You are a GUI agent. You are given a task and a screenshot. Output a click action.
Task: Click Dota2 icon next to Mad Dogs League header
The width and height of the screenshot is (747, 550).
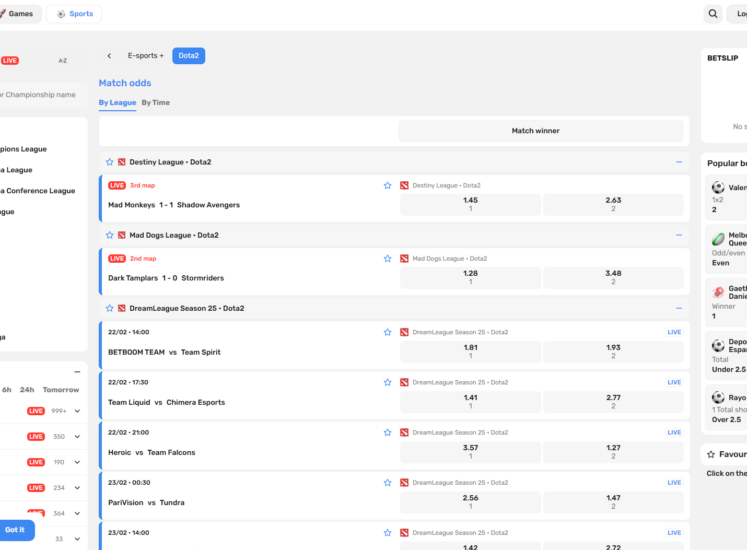click(122, 236)
